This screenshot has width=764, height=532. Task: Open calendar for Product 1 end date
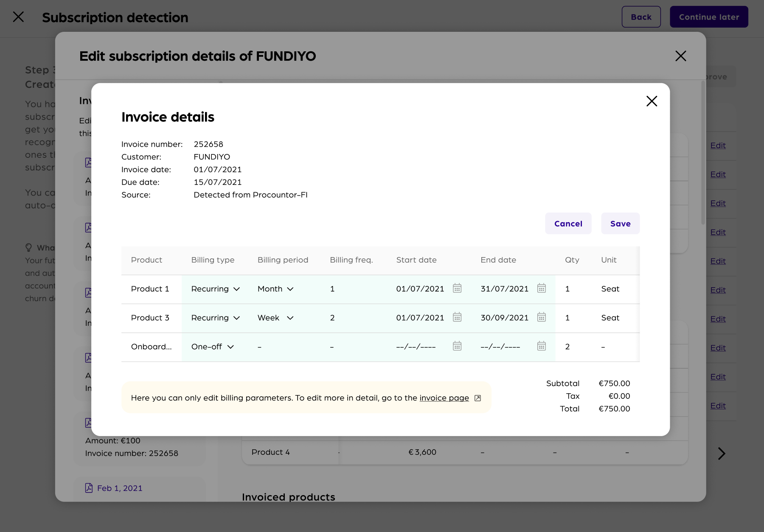point(542,288)
